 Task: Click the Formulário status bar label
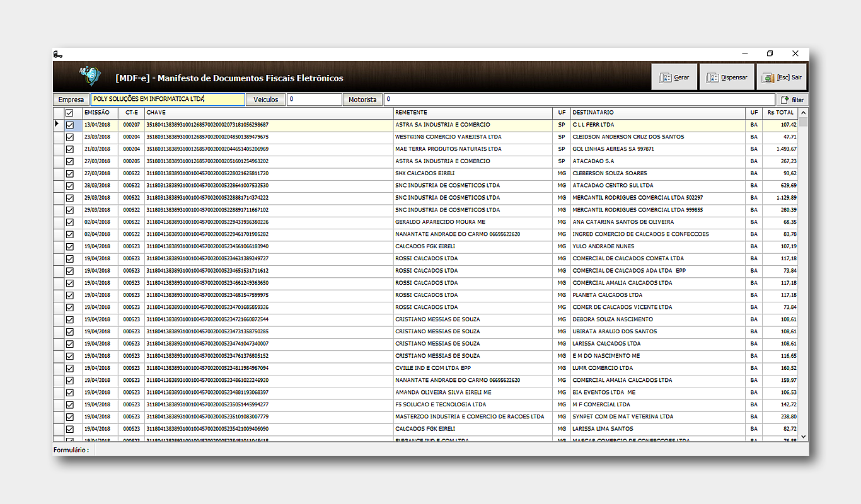click(x=71, y=450)
